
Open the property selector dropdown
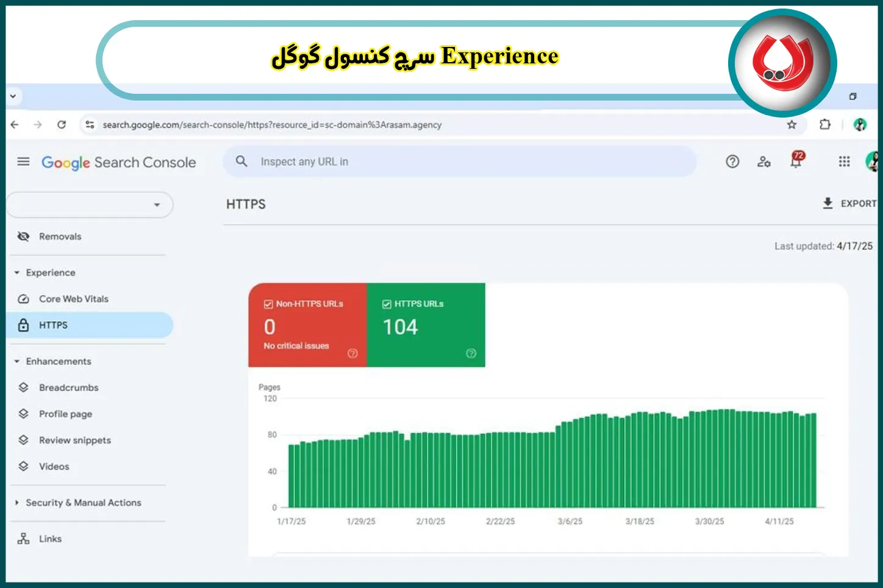pyautogui.click(x=90, y=205)
